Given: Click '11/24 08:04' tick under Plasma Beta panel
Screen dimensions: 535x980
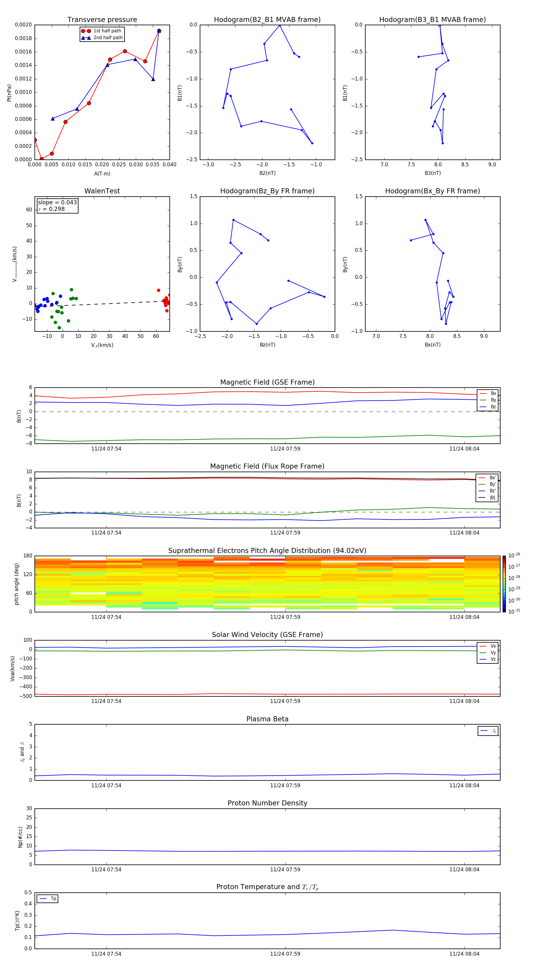Looking at the screenshot, I should tap(464, 785).
